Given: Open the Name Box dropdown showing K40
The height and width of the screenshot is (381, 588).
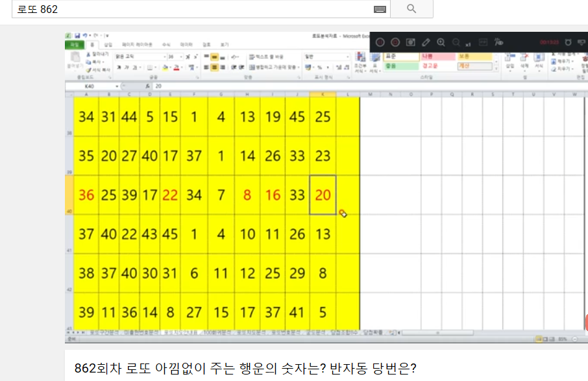Looking at the screenshot, I should [117, 86].
